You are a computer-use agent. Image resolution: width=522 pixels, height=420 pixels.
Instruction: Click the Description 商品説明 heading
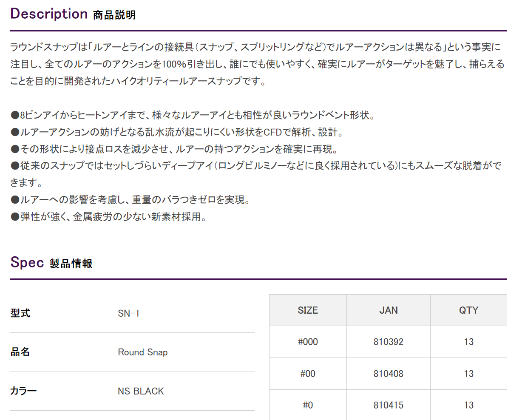click(x=73, y=14)
